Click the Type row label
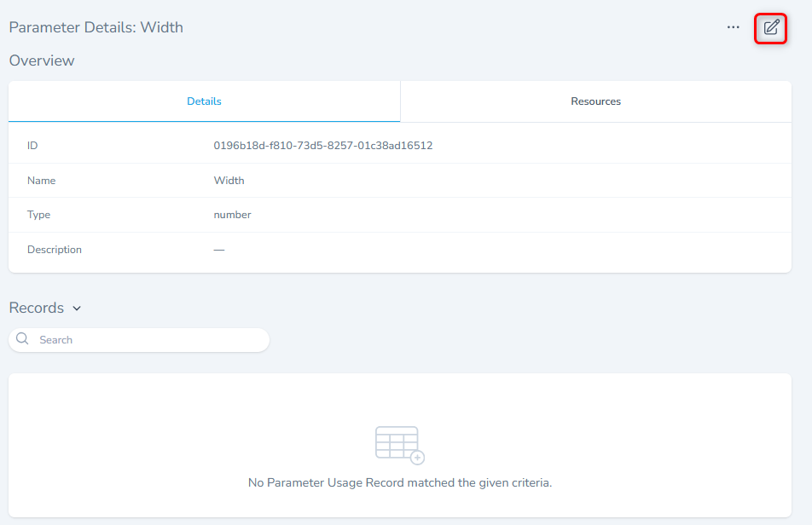This screenshot has width=812, height=525. 38,215
